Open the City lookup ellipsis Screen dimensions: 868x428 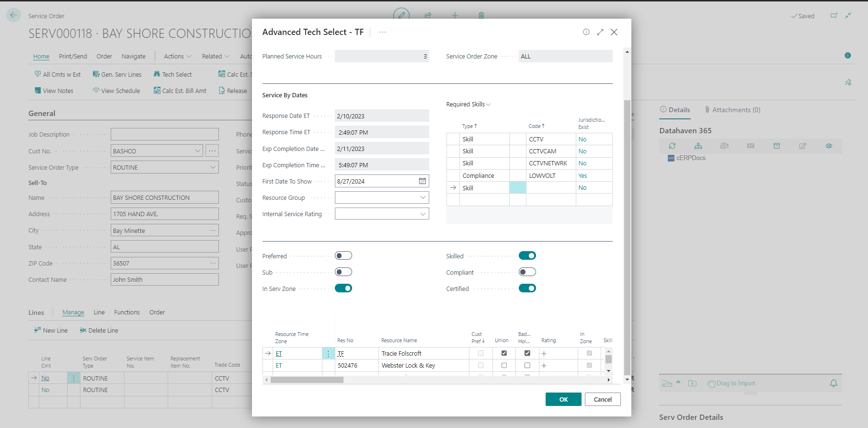pyautogui.click(x=213, y=231)
